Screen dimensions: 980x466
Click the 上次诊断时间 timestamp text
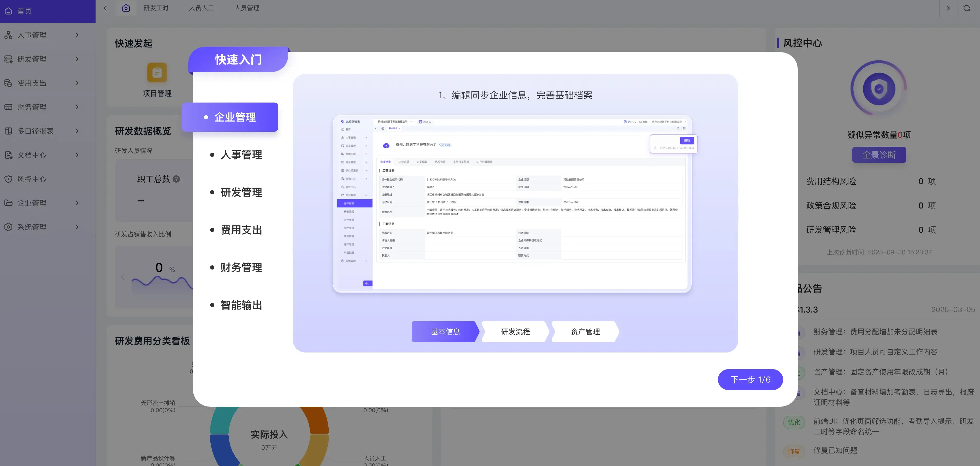pyautogui.click(x=879, y=252)
